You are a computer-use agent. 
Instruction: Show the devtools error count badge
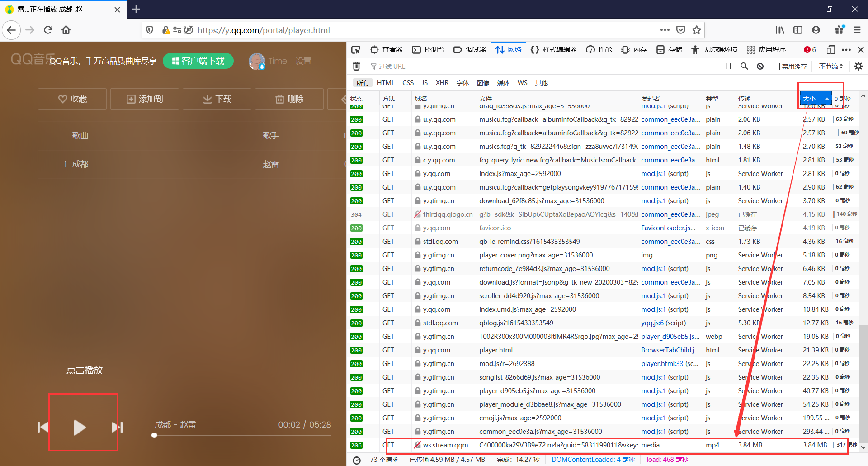pyautogui.click(x=810, y=50)
